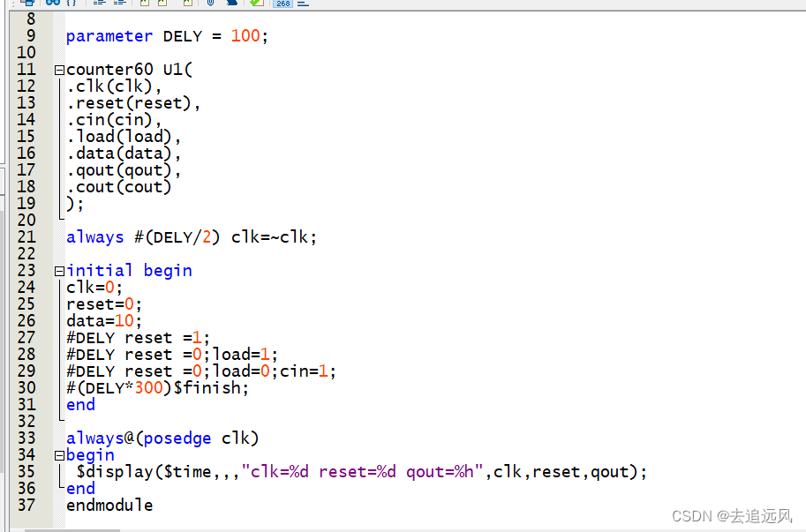The image size is (806, 532).
Task: Click 'load=1;' on line 28
Action: point(245,355)
